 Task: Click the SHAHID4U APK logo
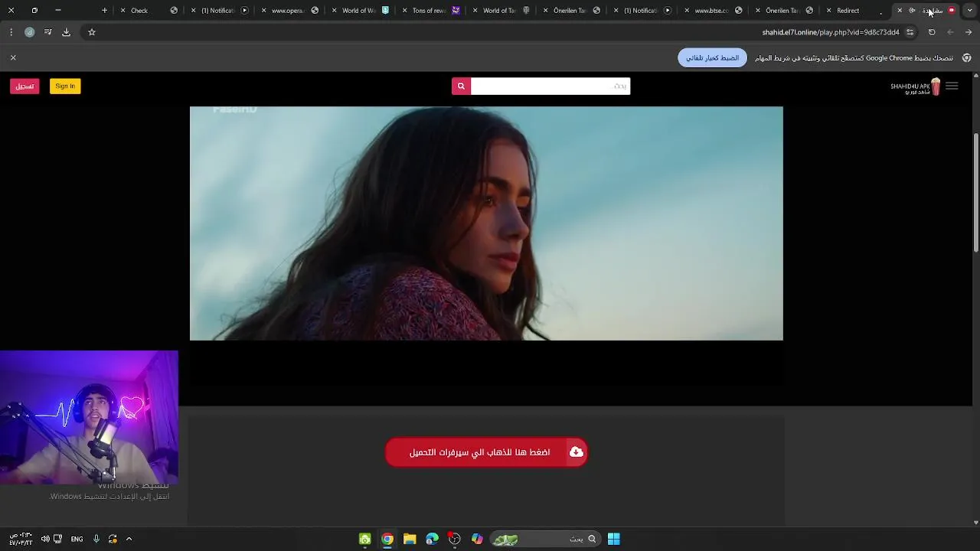click(x=915, y=87)
